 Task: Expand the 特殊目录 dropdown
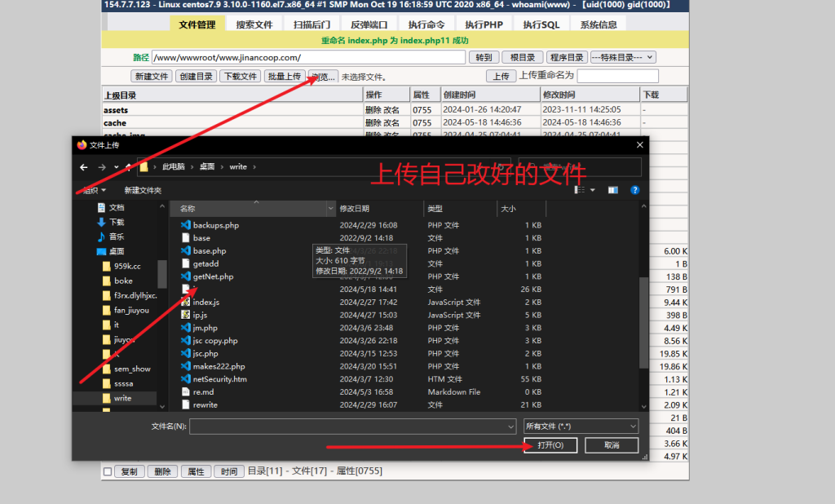623,57
